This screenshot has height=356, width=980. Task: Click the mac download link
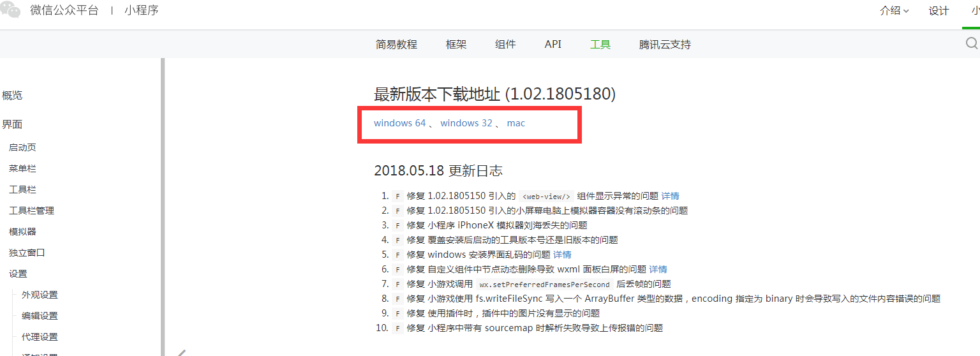(516, 123)
